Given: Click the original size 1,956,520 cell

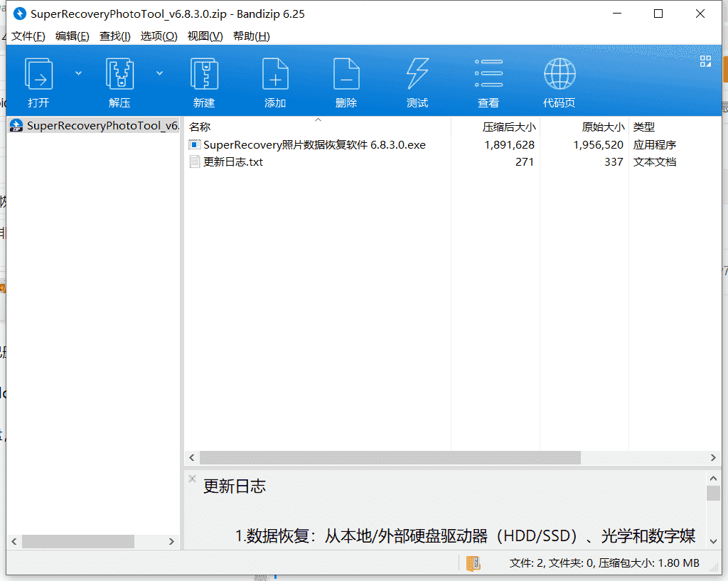Looking at the screenshot, I should point(598,145).
